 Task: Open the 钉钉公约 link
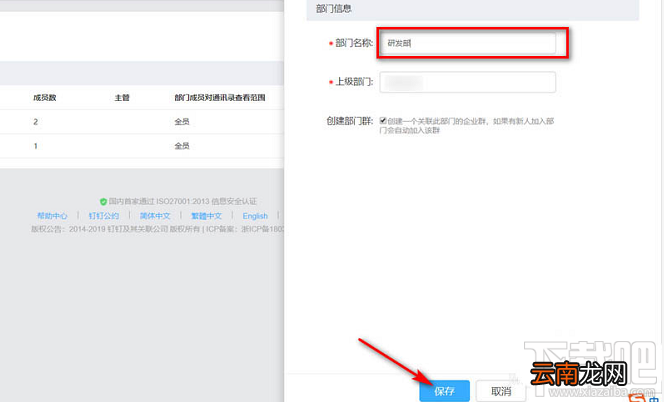coord(104,216)
